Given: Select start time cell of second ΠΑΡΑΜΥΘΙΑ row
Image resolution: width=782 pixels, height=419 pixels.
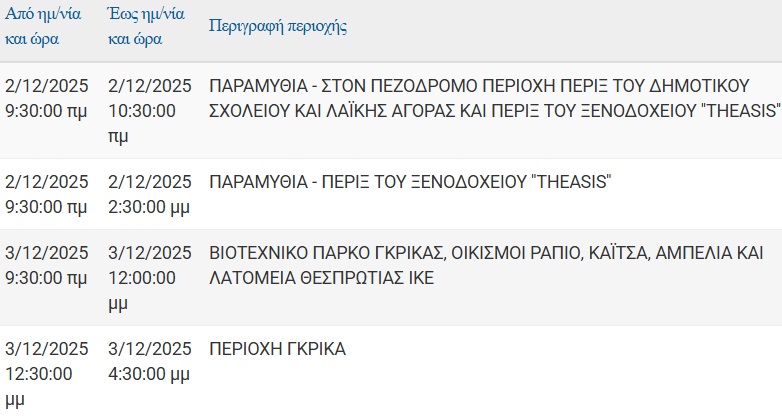Looking at the screenshot, I should 46,194.
